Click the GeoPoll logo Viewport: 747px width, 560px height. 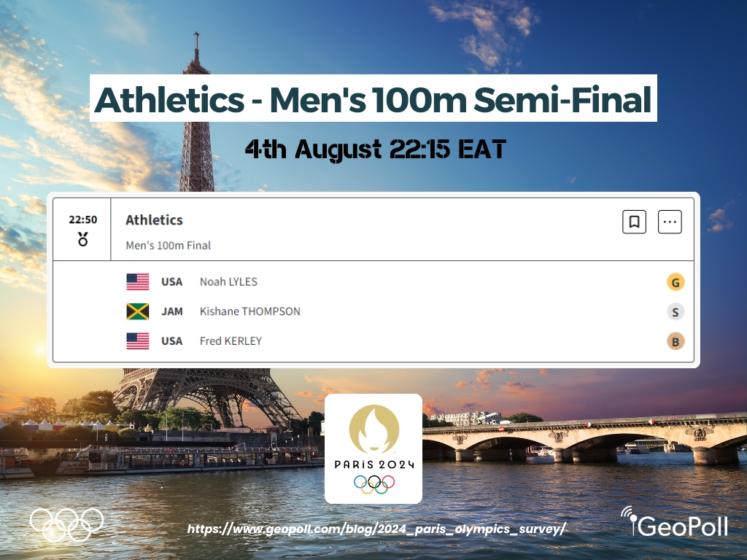674,522
